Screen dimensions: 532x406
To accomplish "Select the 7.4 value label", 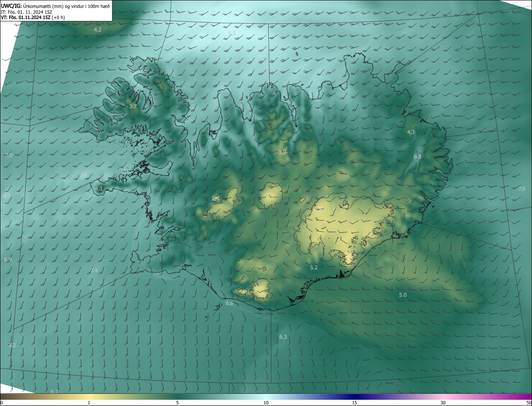I will coord(94,271).
